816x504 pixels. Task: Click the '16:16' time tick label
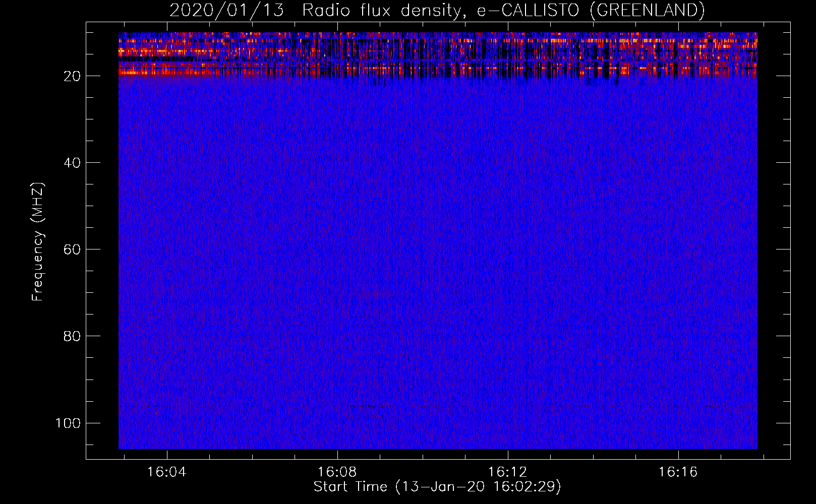pos(678,472)
